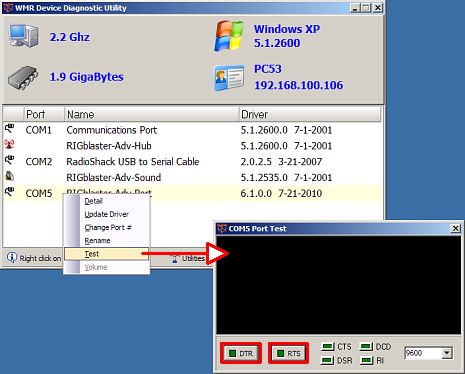Click the computer CPU icon beside 2.2 Ghz
The image size is (465, 374).
click(x=23, y=36)
